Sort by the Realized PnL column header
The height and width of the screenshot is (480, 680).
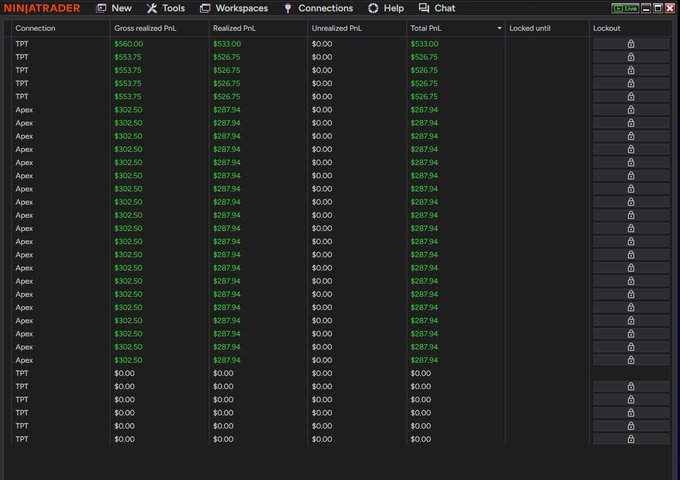pos(234,28)
